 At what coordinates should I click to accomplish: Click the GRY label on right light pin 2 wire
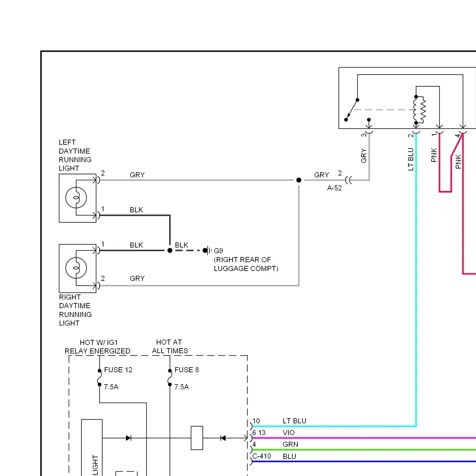point(137,278)
